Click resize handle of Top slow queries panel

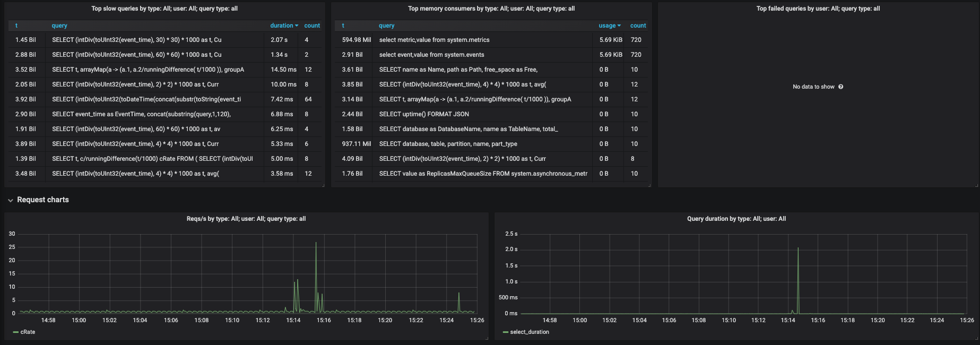coord(323,185)
